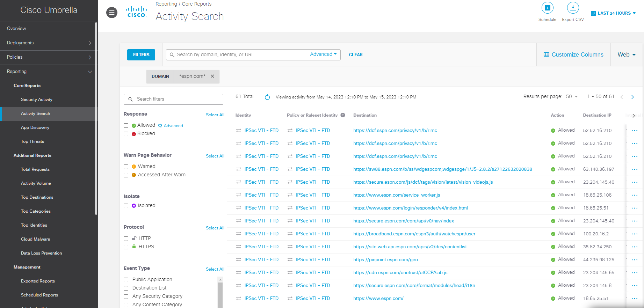Image resolution: width=644 pixels, height=308 pixels.
Task: Open App Discovery report
Action: coord(35,127)
